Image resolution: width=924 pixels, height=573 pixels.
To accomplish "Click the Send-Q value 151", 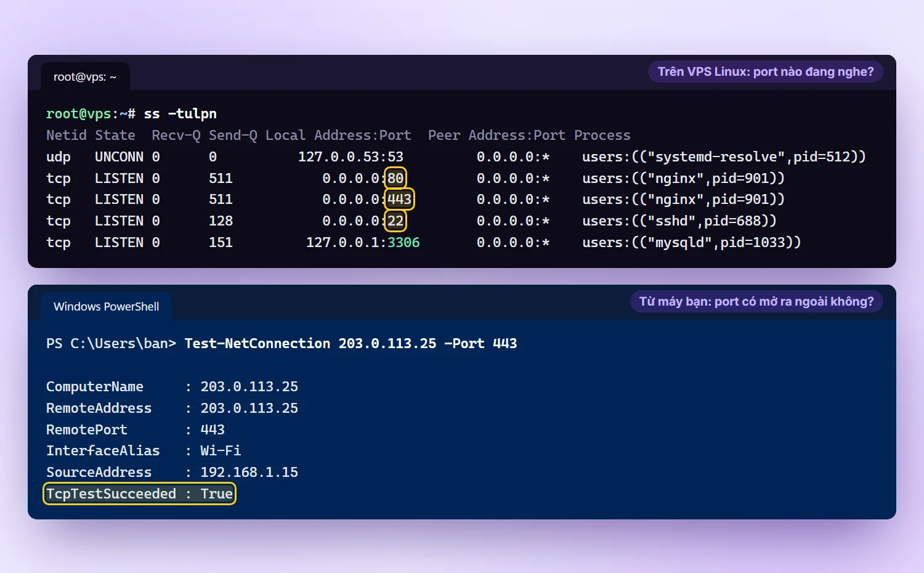I will (x=221, y=242).
